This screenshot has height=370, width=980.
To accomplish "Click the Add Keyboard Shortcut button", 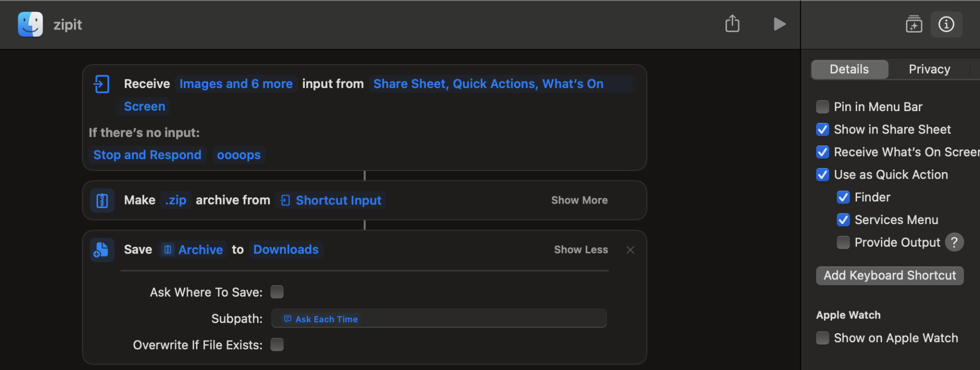I will tap(889, 276).
